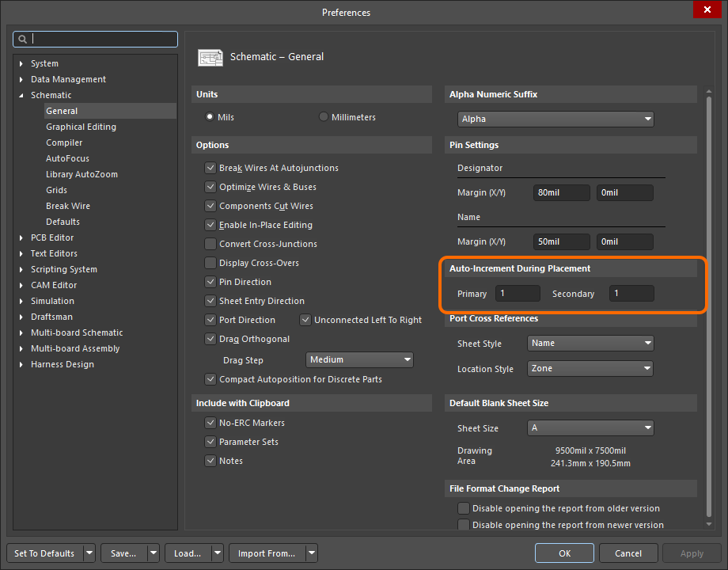Open the Sheet Size dropdown
Screen dimensions: 728x570
pos(649,427)
